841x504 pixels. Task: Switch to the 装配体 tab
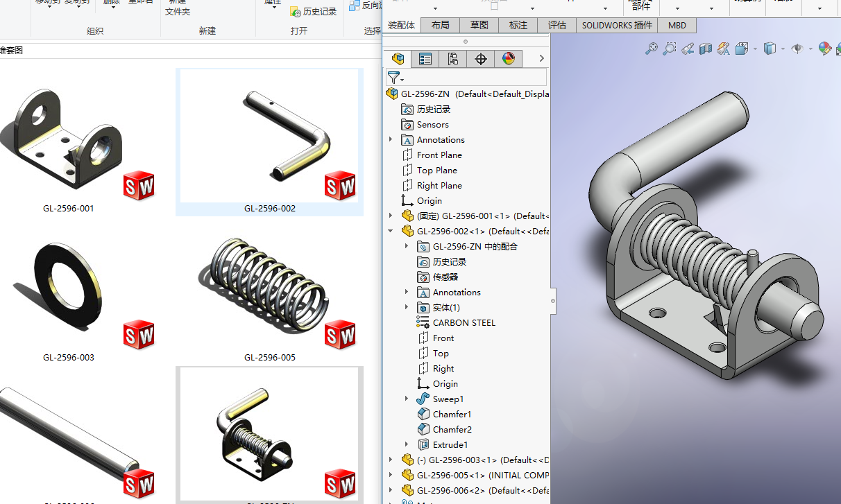401,25
